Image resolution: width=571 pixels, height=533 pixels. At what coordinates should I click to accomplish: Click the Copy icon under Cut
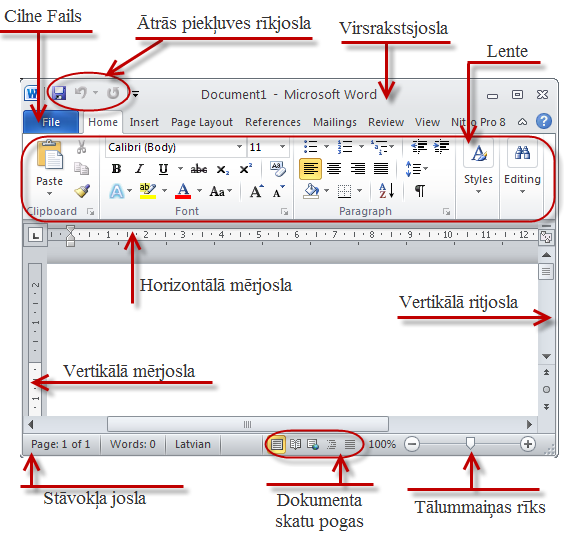[82, 168]
